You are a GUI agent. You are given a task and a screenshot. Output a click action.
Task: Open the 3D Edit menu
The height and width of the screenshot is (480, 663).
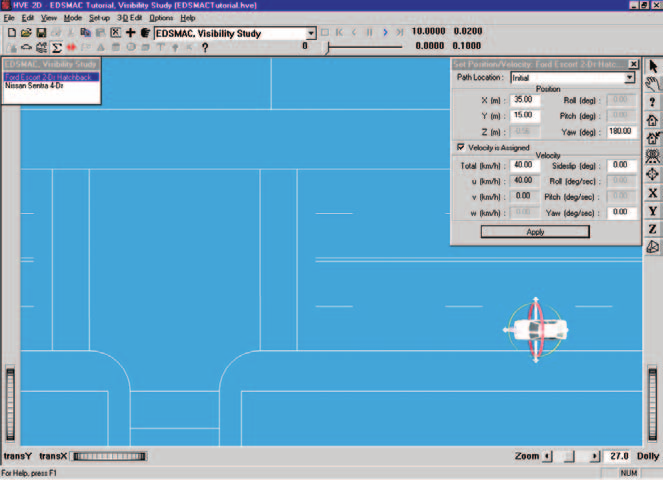pos(129,18)
